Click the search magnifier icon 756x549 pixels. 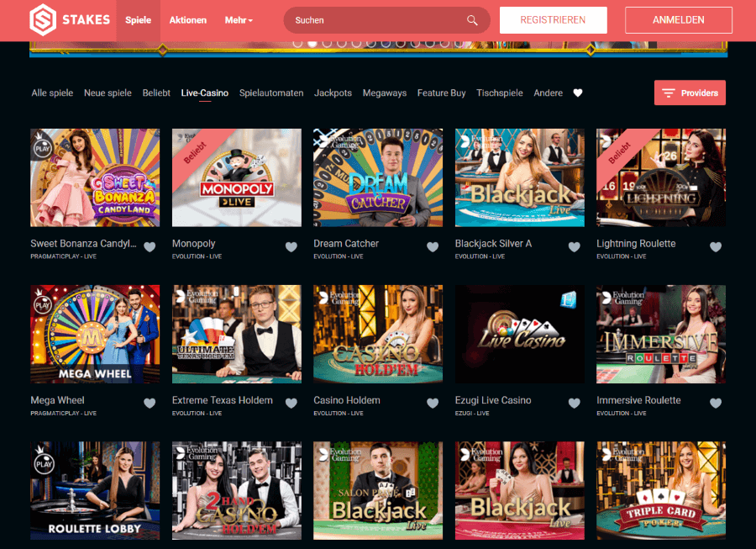pyautogui.click(x=472, y=19)
